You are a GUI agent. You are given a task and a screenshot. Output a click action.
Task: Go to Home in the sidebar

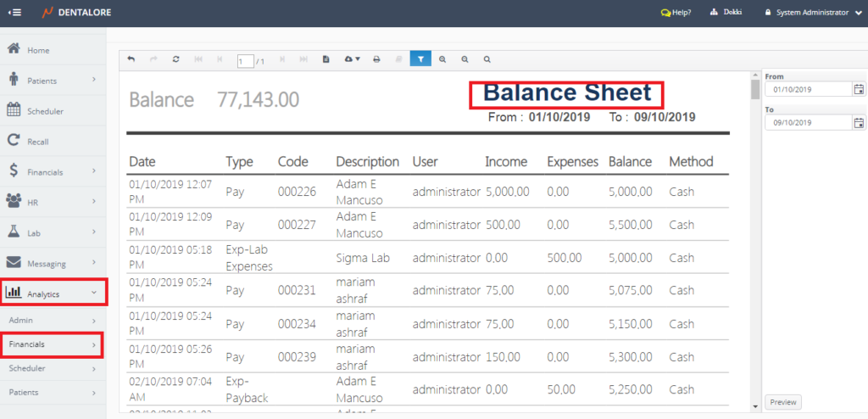pyautogui.click(x=53, y=50)
